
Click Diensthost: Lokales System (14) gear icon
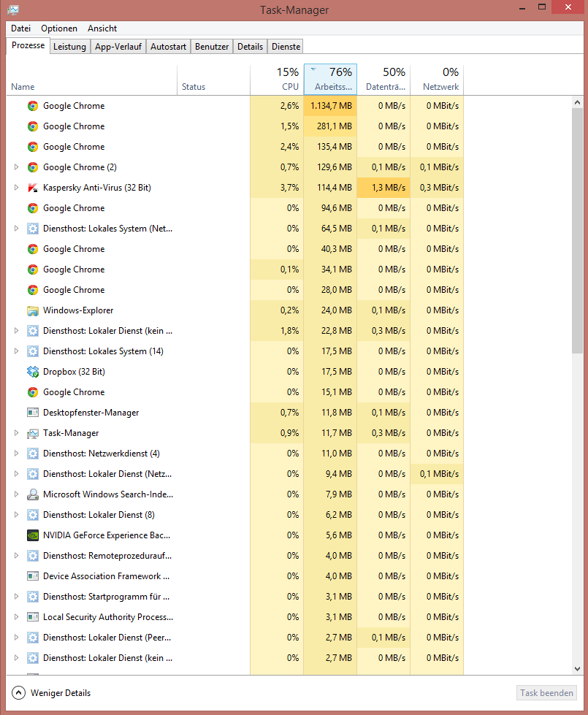32,351
